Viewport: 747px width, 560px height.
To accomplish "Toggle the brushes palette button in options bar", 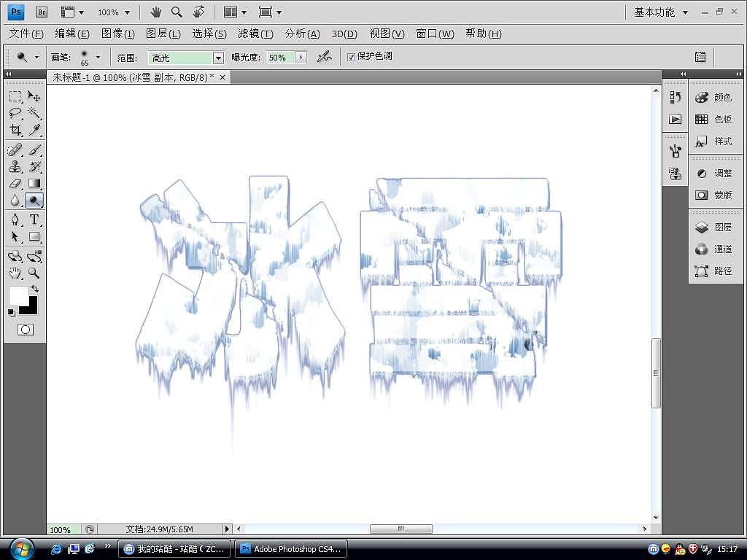I will click(x=700, y=57).
